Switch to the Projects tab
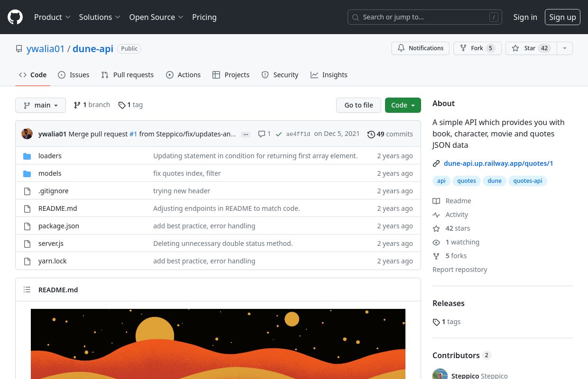 coord(231,75)
